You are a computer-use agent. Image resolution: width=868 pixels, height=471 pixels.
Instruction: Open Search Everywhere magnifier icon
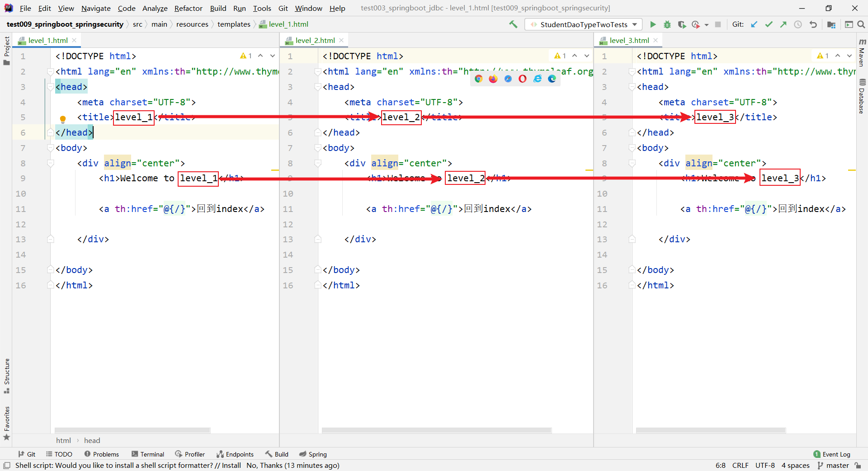click(x=861, y=24)
